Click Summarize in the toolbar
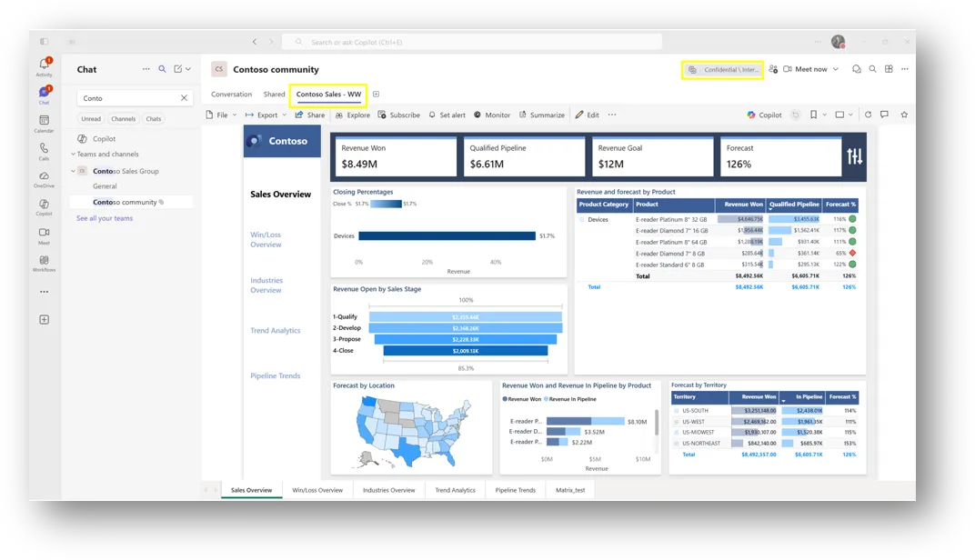This screenshot has width=975, height=560. point(542,115)
